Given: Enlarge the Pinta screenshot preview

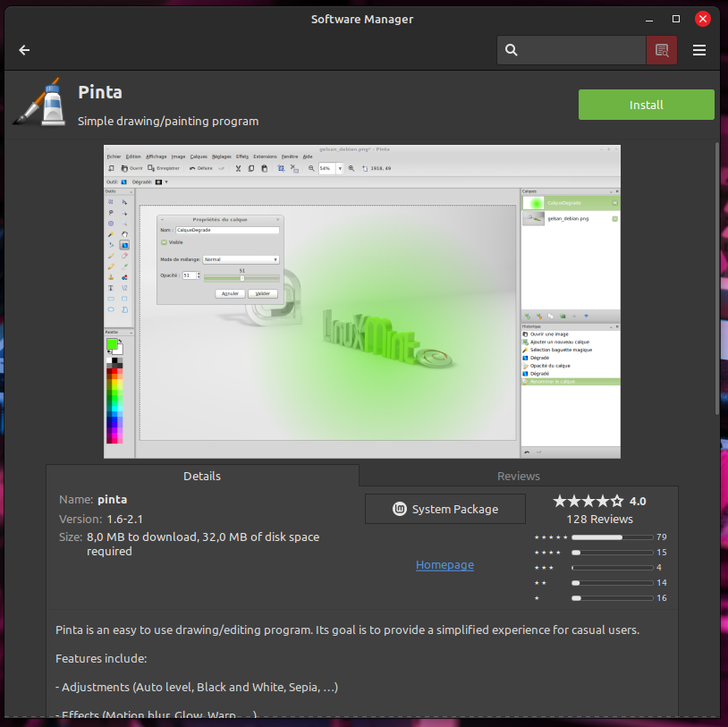Looking at the screenshot, I should click(x=362, y=301).
